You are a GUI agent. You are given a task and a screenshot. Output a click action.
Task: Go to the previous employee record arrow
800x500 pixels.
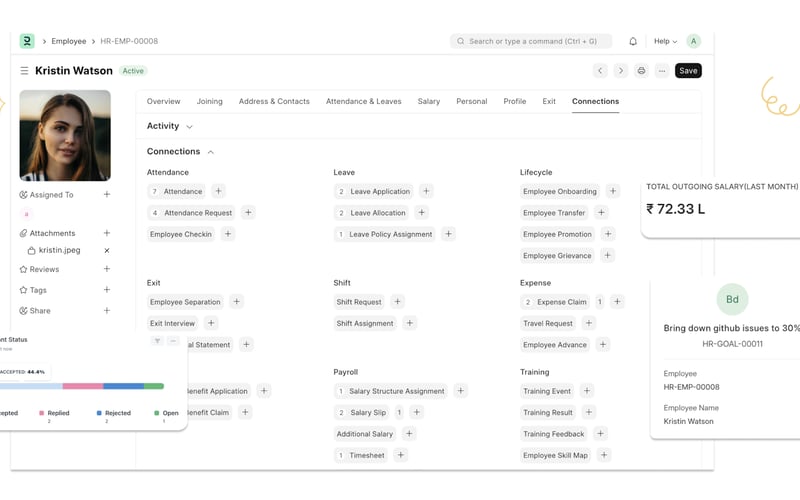click(x=600, y=71)
